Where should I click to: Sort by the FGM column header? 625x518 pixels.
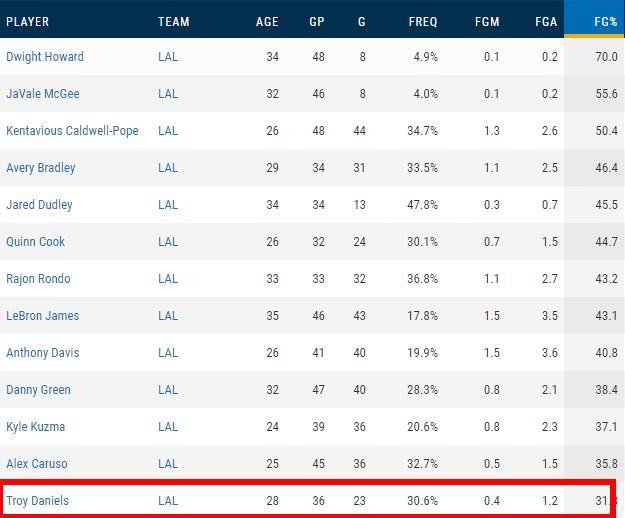tap(487, 22)
